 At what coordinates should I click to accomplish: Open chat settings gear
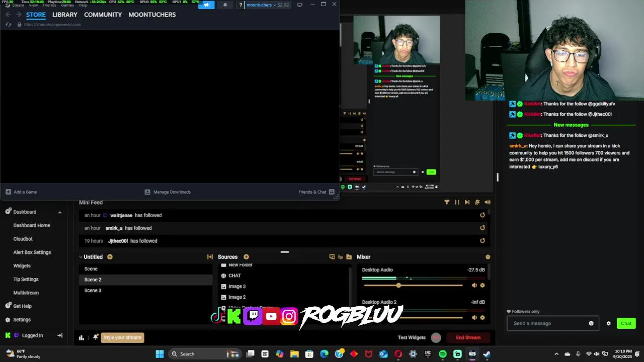(608, 323)
